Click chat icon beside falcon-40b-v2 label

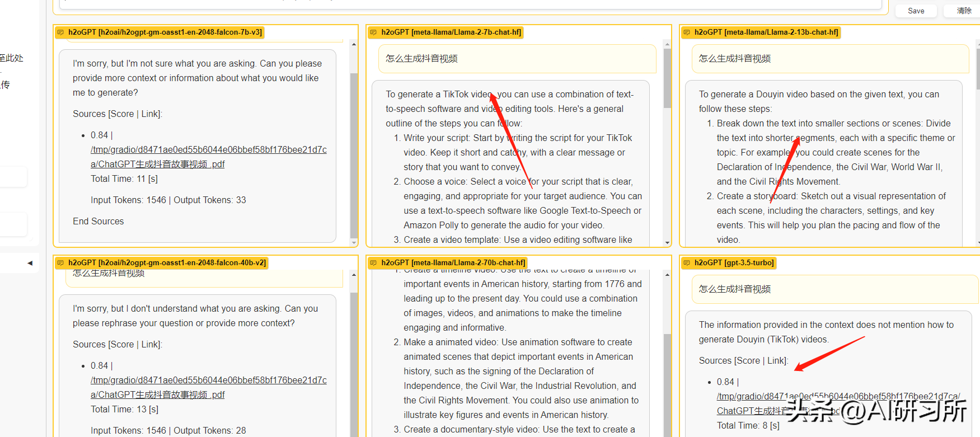[60, 263]
